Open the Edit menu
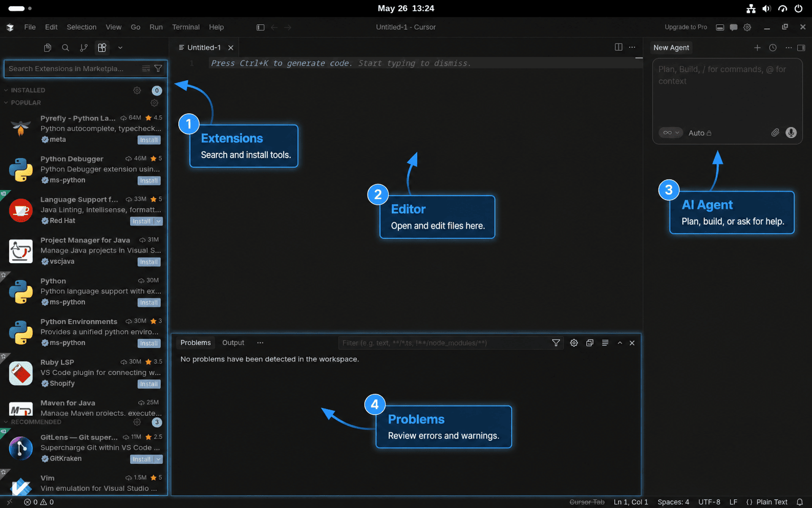 (51, 27)
